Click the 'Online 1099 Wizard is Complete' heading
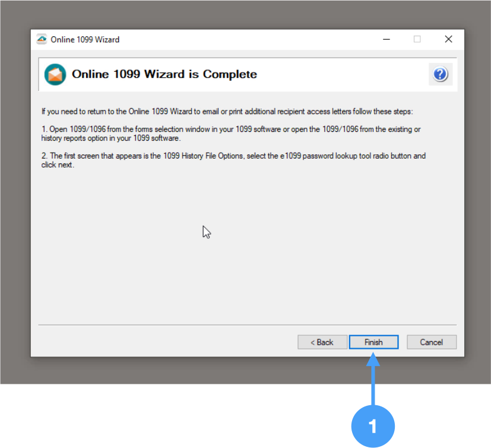 pos(164,74)
